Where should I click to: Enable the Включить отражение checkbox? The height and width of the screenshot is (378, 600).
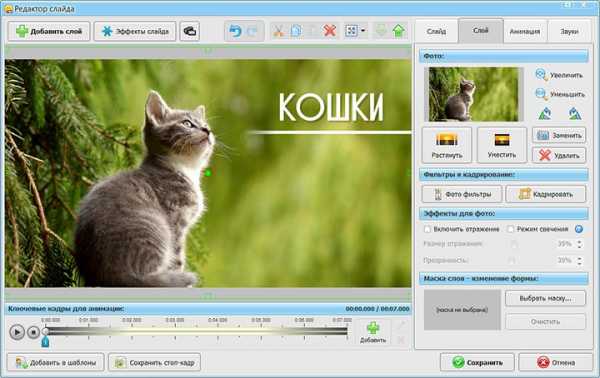(x=427, y=229)
